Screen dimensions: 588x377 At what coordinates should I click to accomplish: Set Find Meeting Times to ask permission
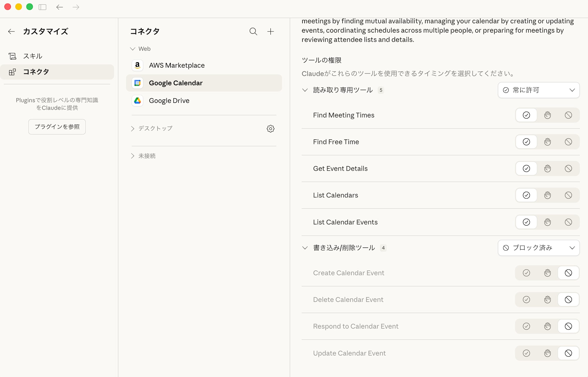(x=547, y=115)
